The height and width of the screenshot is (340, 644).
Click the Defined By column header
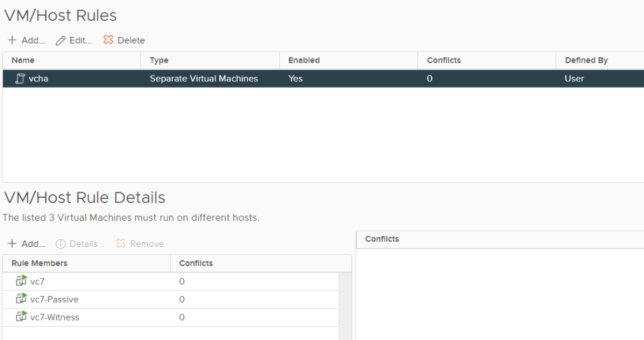[x=586, y=60]
